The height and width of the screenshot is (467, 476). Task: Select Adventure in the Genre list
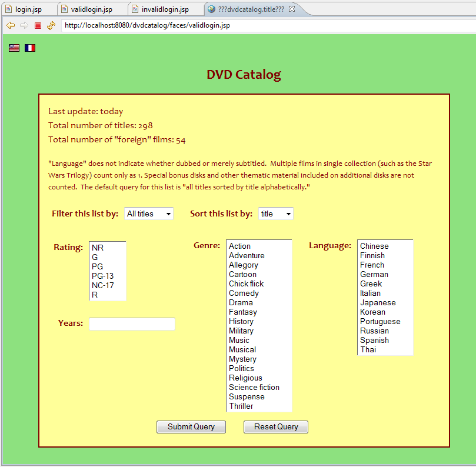(x=259, y=255)
